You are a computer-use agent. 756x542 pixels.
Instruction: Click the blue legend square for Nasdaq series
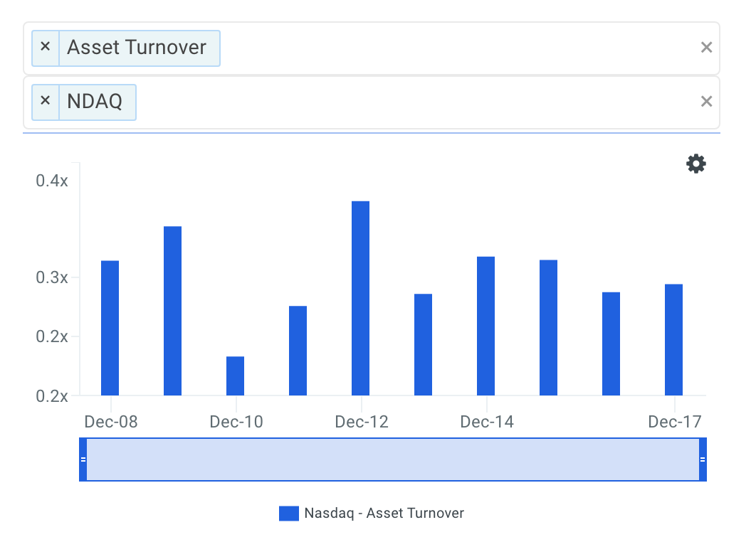coord(288,513)
